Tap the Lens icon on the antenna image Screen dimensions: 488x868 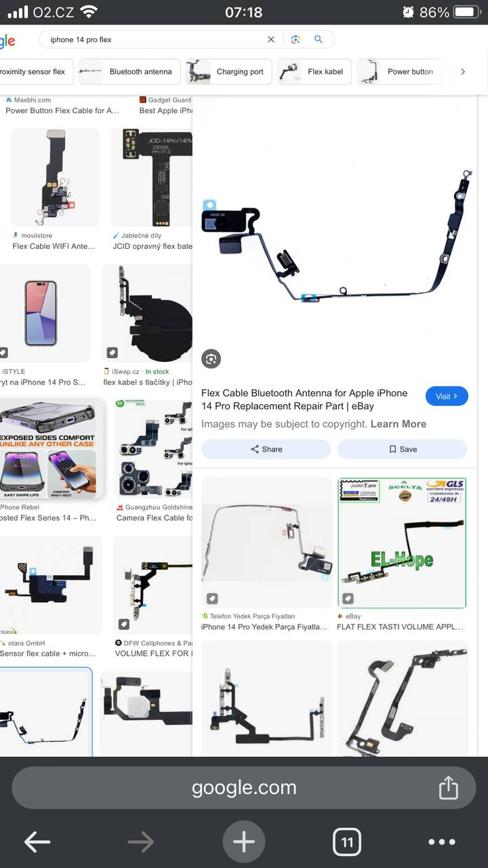point(211,359)
